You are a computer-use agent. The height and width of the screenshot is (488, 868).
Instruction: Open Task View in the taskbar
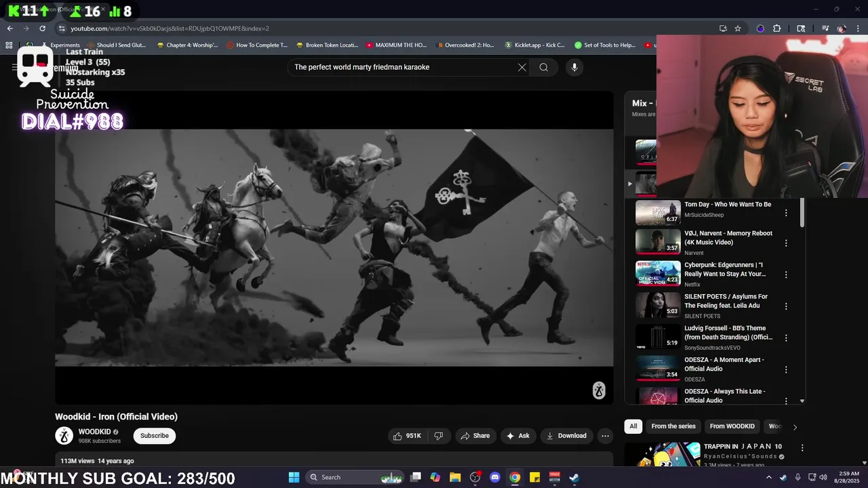click(x=416, y=477)
